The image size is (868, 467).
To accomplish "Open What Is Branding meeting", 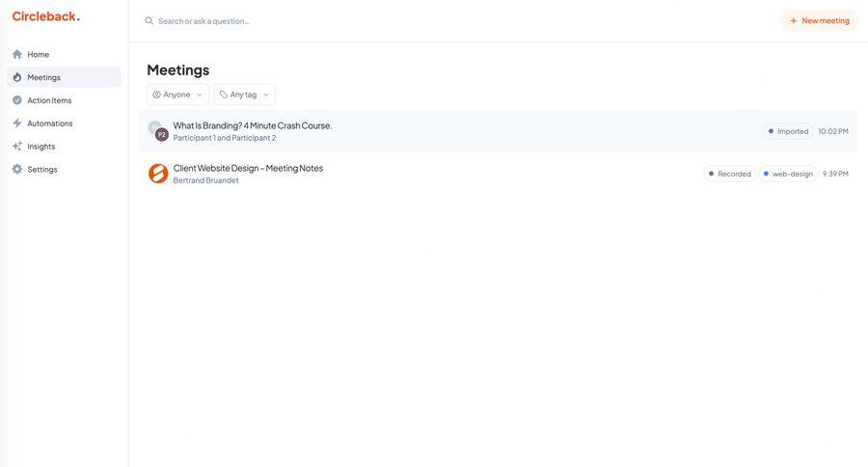I will tap(253, 125).
